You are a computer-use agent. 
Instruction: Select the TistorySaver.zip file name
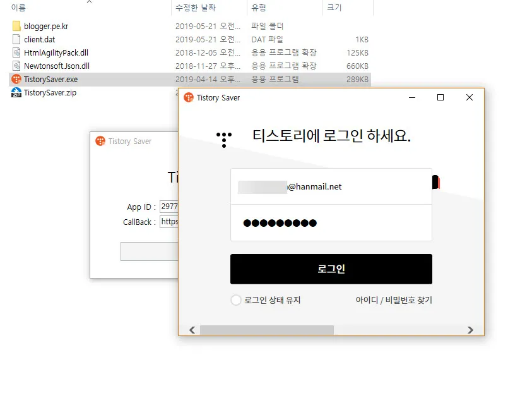[x=50, y=92]
